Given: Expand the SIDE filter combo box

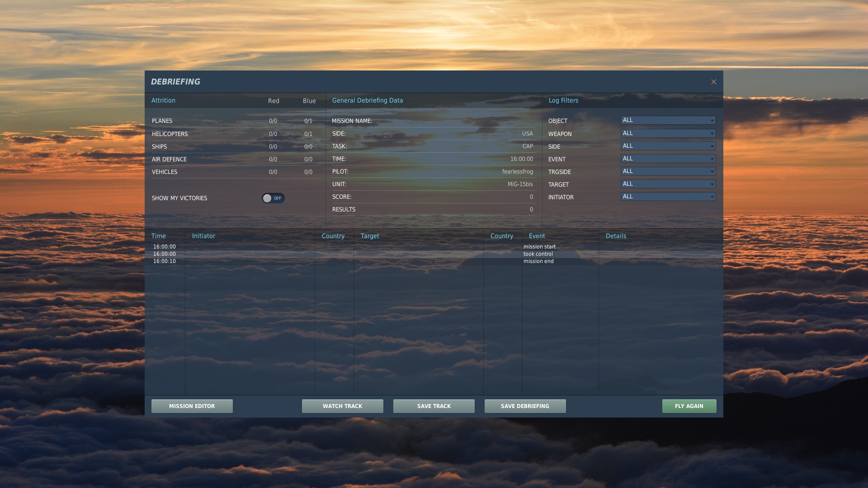Looking at the screenshot, I should [668, 146].
